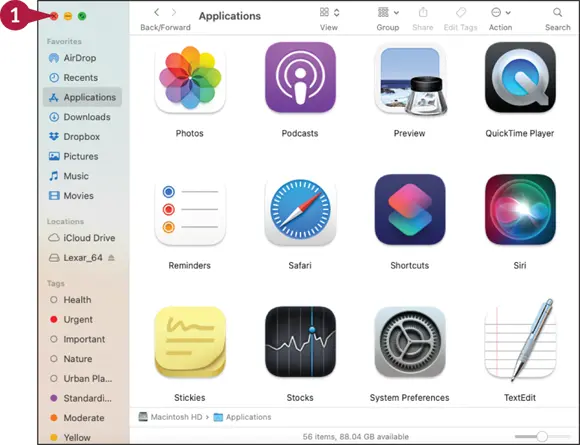580x445 pixels.
Task: Minimize the window with yellow button
Action: pos(68,16)
